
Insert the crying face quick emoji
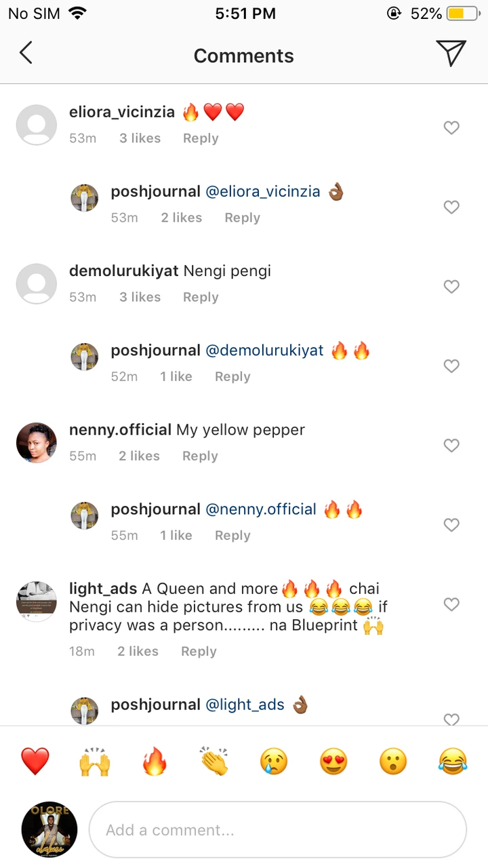click(273, 761)
